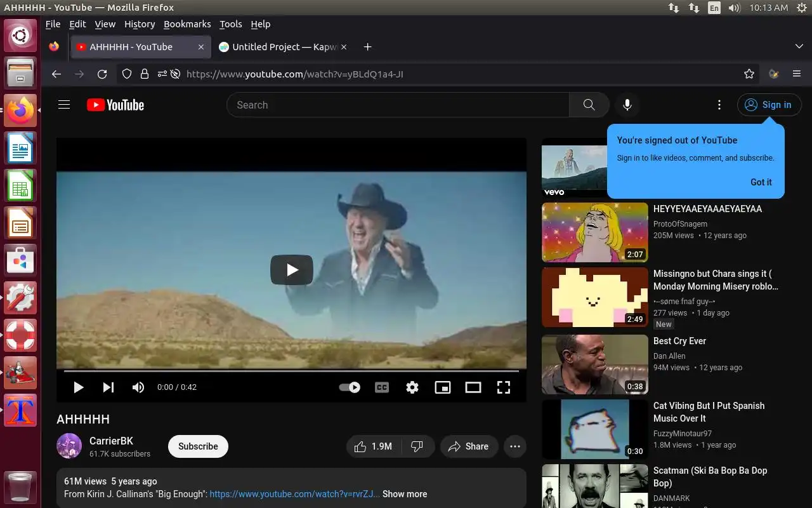Viewport: 812px width, 508px height.
Task: Open the Tools menu
Action: point(231,24)
